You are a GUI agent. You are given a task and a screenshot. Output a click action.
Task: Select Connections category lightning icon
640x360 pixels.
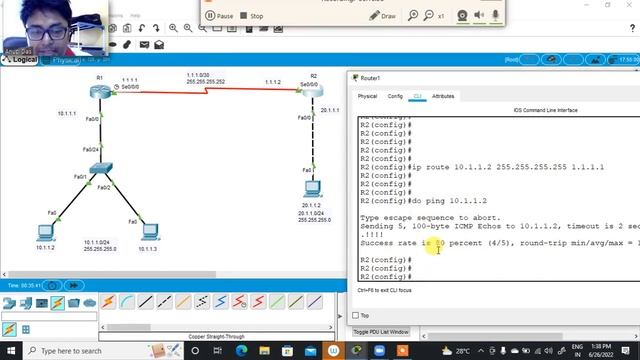click(x=58, y=303)
